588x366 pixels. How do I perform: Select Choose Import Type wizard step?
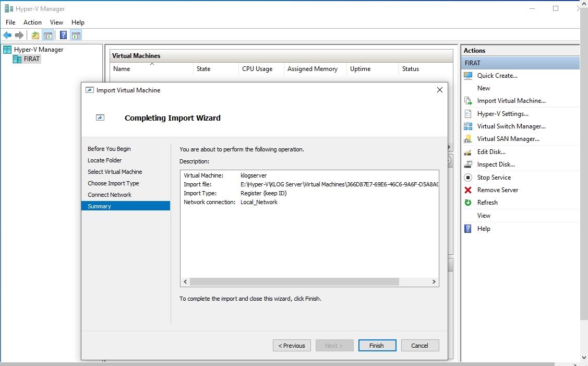click(113, 183)
